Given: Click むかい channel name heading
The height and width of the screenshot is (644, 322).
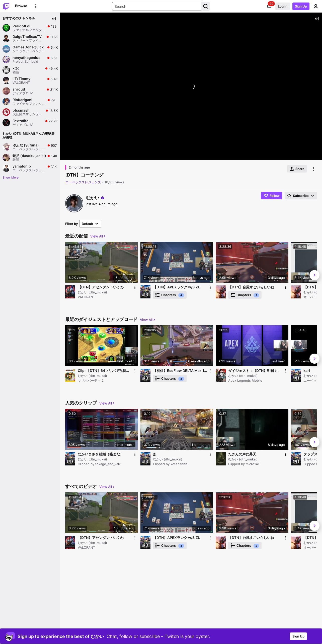Looking at the screenshot, I should (93, 198).
